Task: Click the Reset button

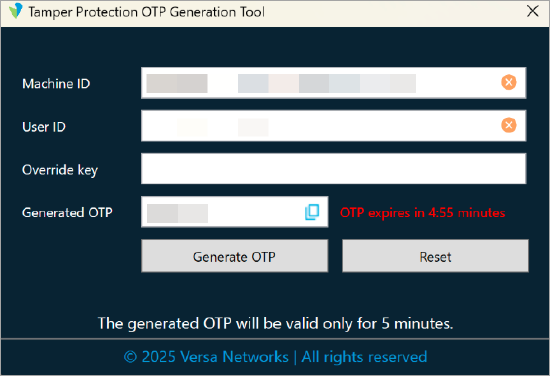Action: [x=435, y=256]
